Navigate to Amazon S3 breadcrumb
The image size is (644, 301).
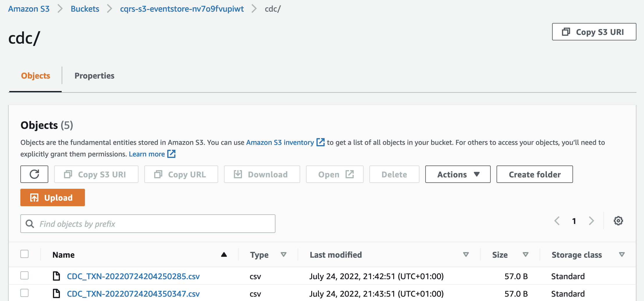(29, 9)
